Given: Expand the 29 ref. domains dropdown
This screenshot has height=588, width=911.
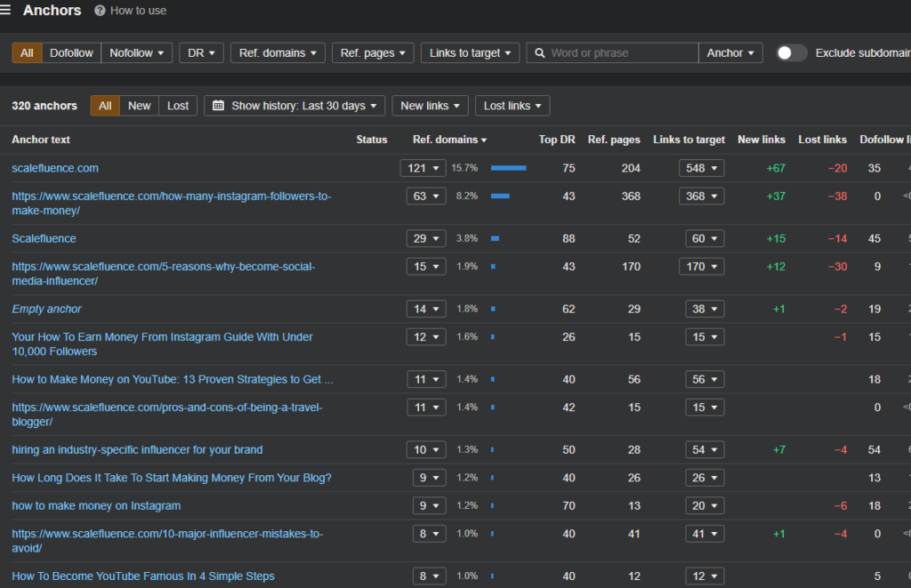Looking at the screenshot, I should [x=426, y=238].
